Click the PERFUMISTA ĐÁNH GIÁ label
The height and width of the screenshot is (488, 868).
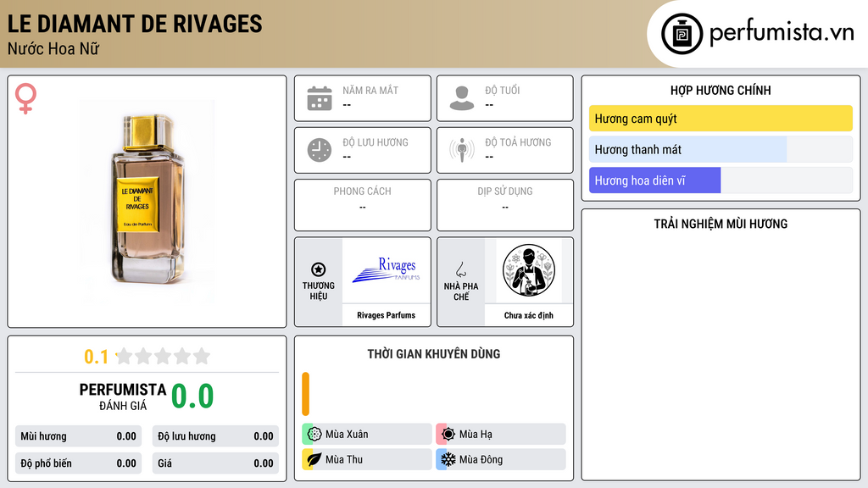[123, 396]
